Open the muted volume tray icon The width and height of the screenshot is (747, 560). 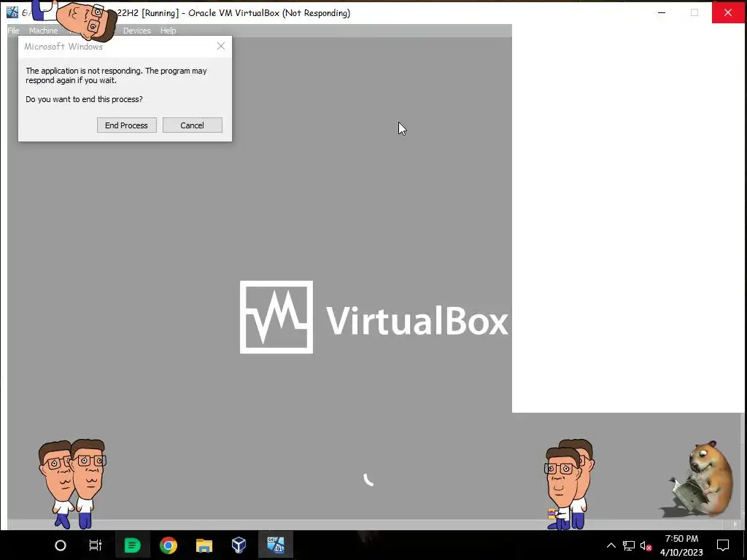(646, 545)
